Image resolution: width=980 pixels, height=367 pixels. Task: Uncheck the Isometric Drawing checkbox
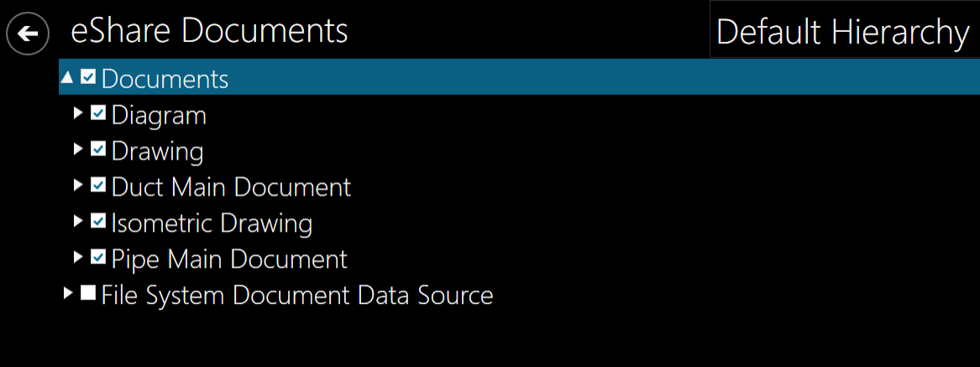pos(98,222)
